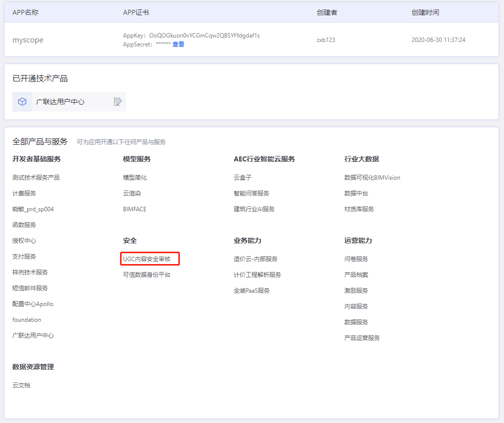Open 问卷服务 under 运营能力
This screenshot has width=504, height=423.
tap(356, 259)
